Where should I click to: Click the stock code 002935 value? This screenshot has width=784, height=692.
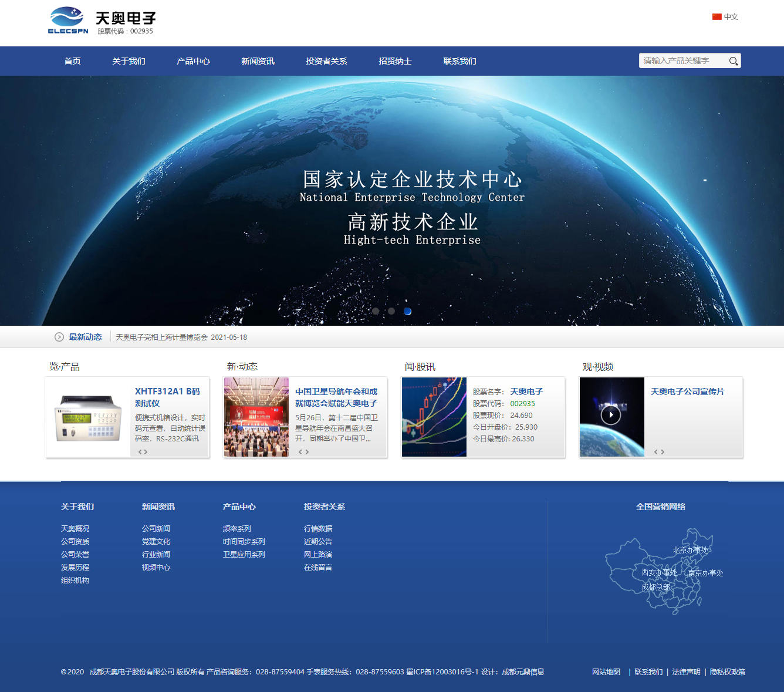(522, 404)
